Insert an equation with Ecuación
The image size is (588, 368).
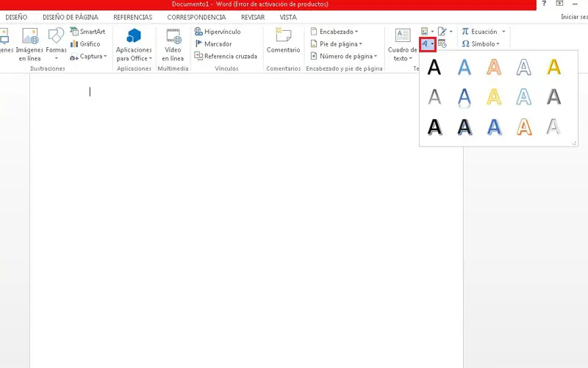tap(480, 32)
